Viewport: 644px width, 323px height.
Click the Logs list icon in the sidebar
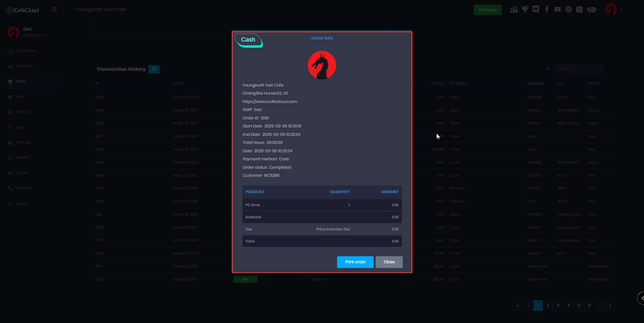pyautogui.click(x=10, y=127)
